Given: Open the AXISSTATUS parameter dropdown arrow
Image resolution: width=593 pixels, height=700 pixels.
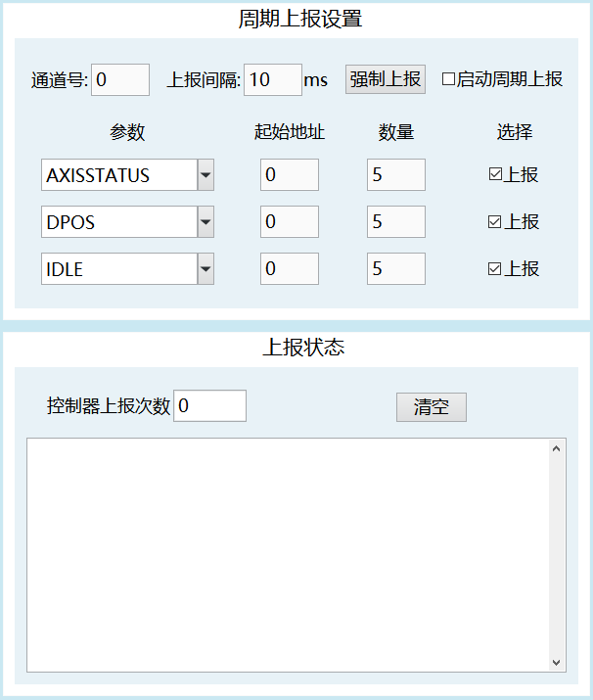Looking at the screenshot, I should pos(205,174).
